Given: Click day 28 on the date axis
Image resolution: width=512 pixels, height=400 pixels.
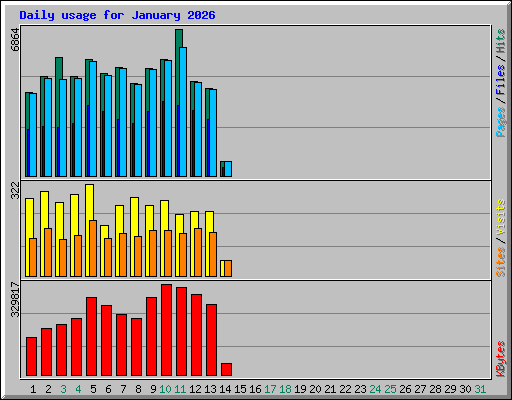Looking at the screenshot, I should click(435, 389).
